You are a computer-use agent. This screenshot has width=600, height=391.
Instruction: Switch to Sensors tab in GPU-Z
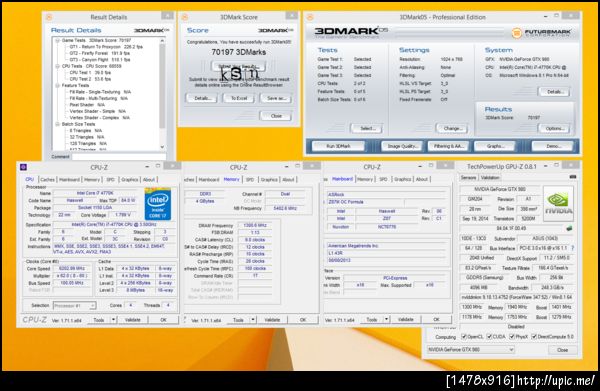tap(468, 178)
